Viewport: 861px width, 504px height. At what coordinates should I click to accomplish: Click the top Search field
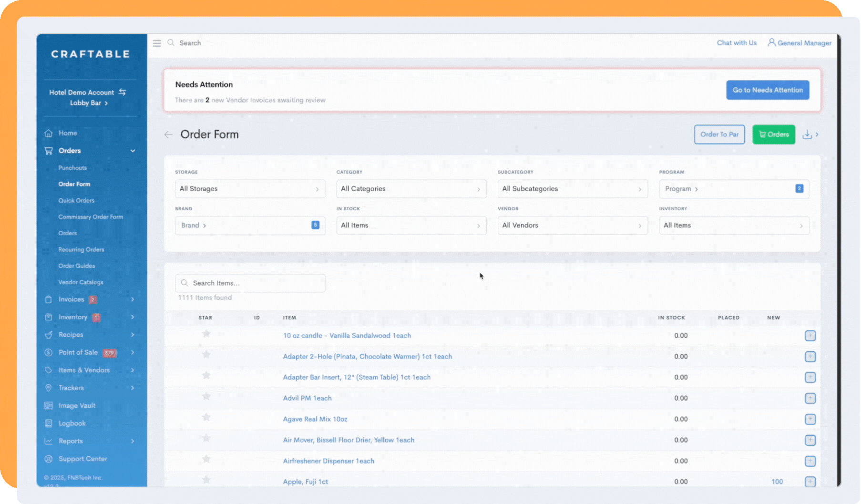click(x=190, y=43)
